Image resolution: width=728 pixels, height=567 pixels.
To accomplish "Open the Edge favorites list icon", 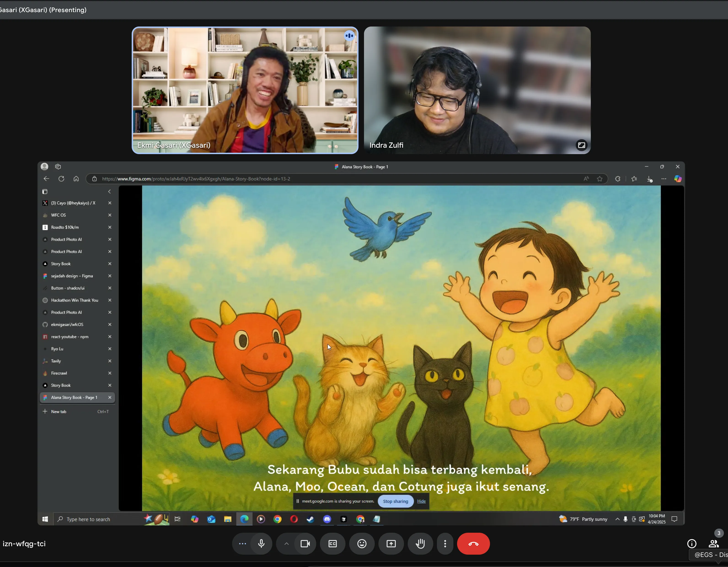I will (x=634, y=179).
